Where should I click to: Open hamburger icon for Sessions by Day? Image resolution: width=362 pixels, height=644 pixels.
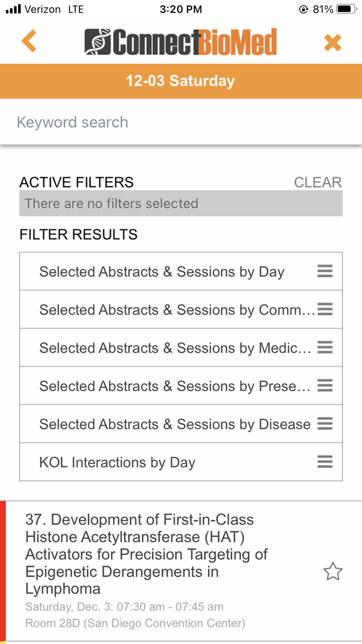pos(325,271)
